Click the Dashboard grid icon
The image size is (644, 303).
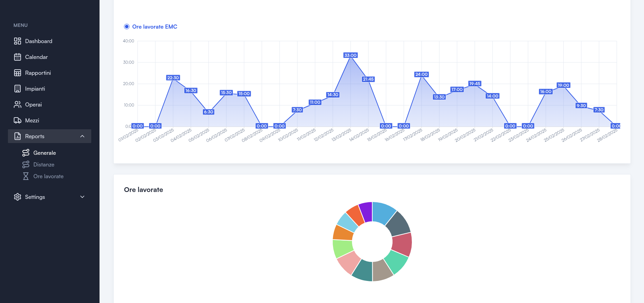coord(18,41)
